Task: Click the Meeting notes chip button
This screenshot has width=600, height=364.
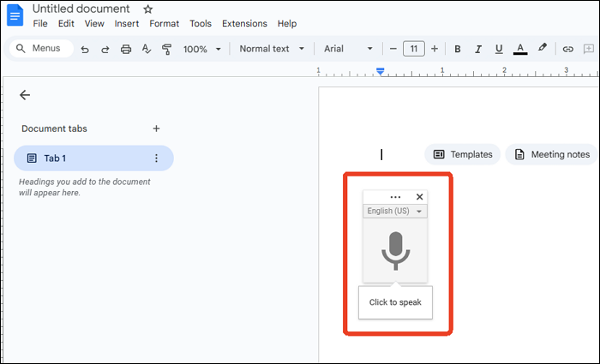Action: click(551, 154)
